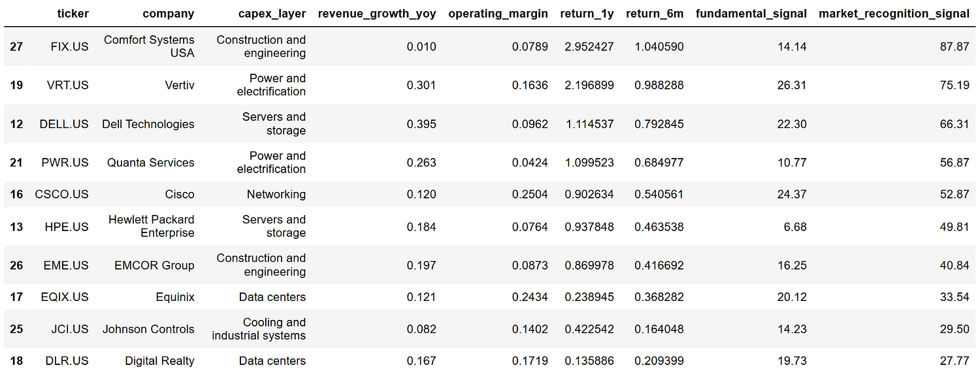Click the 'market_recognition_signal' column header
This screenshot has height=378, width=980.
(894, 14)
